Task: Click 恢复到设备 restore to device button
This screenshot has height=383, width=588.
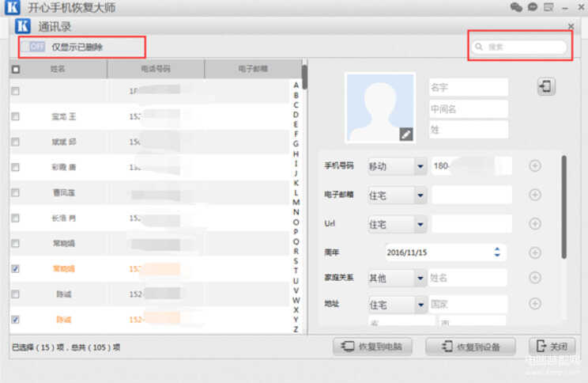Action: tap(470, 346)
